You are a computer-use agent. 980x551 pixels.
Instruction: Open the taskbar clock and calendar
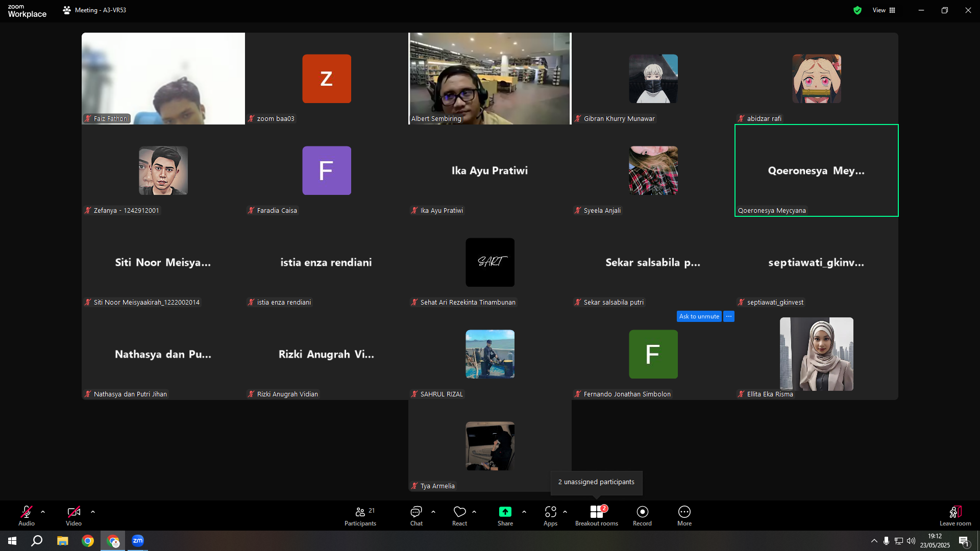point(935,541)
